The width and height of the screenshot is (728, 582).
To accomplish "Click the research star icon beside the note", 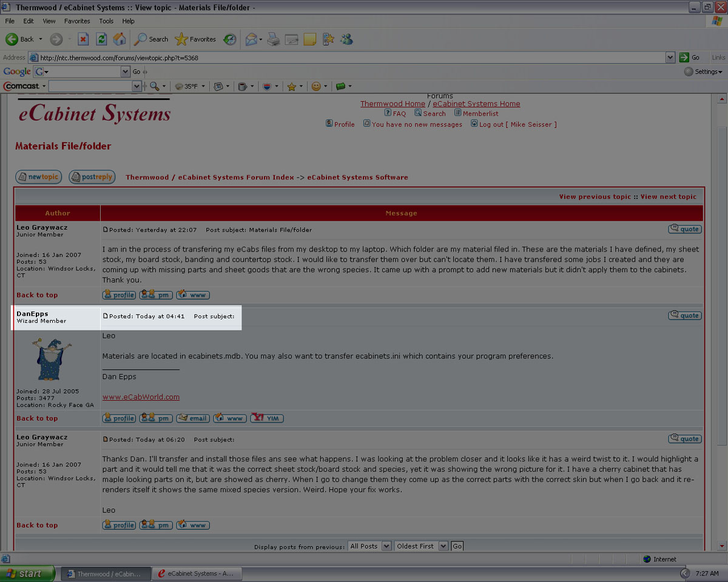I will (328, 39).
